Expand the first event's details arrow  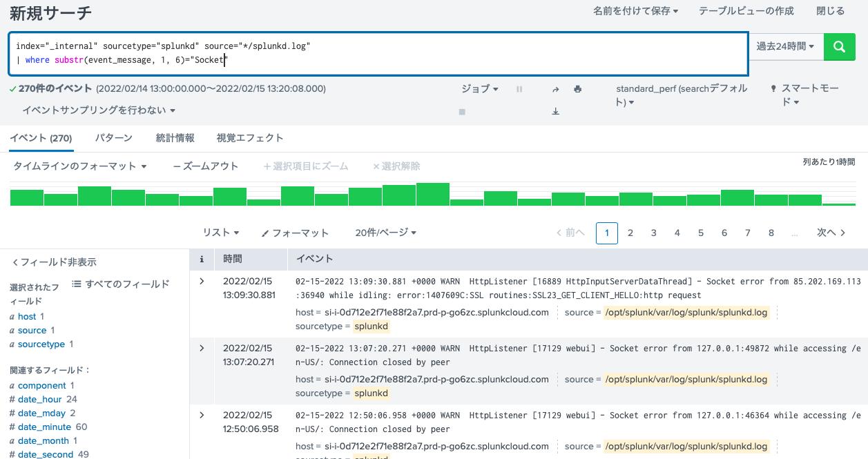pyautogui.click(x=202, y=281)
